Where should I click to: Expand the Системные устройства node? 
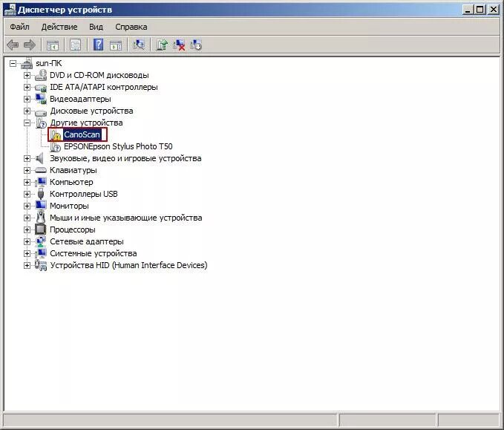(x=27, y=254)
